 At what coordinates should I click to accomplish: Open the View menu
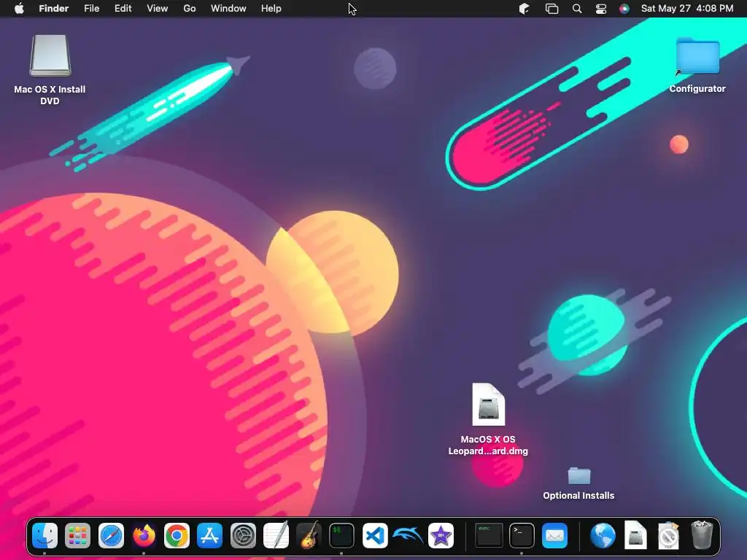click(158, 9)
